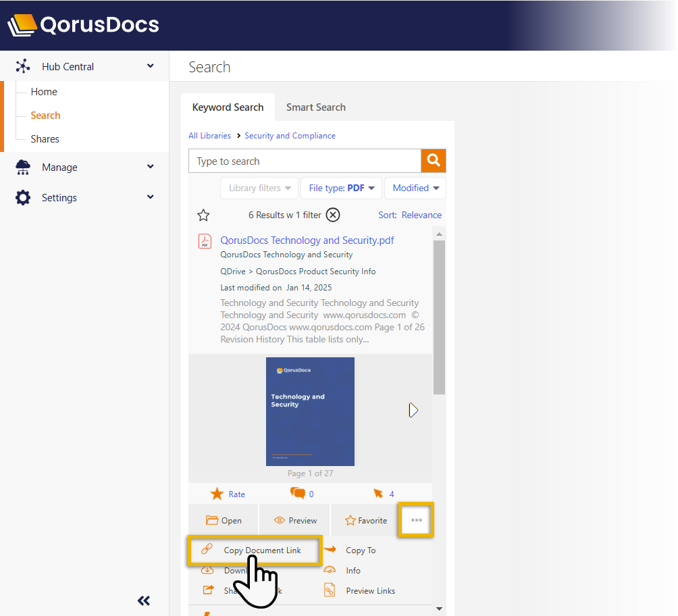This screenshot has width=678, height=616.
Task: Click the Hub Central network icon
Action: pyautogui.click(x=23, y=66)
